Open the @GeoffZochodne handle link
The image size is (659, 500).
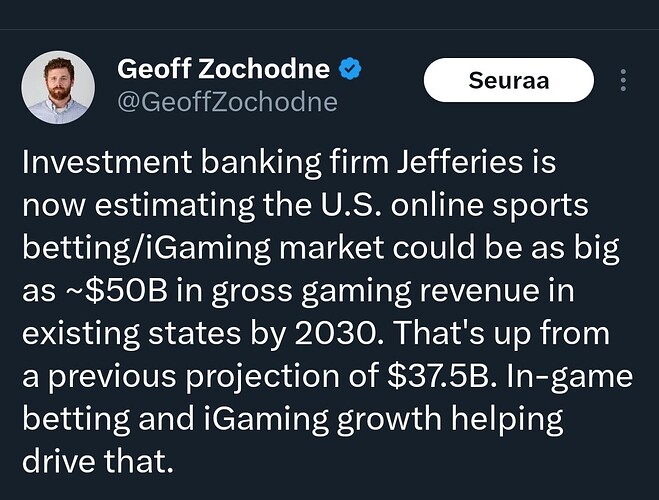(x=227, y=102)
